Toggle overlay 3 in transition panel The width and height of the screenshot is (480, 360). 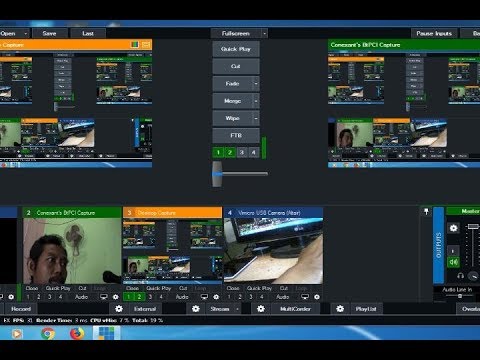(242, 153)
